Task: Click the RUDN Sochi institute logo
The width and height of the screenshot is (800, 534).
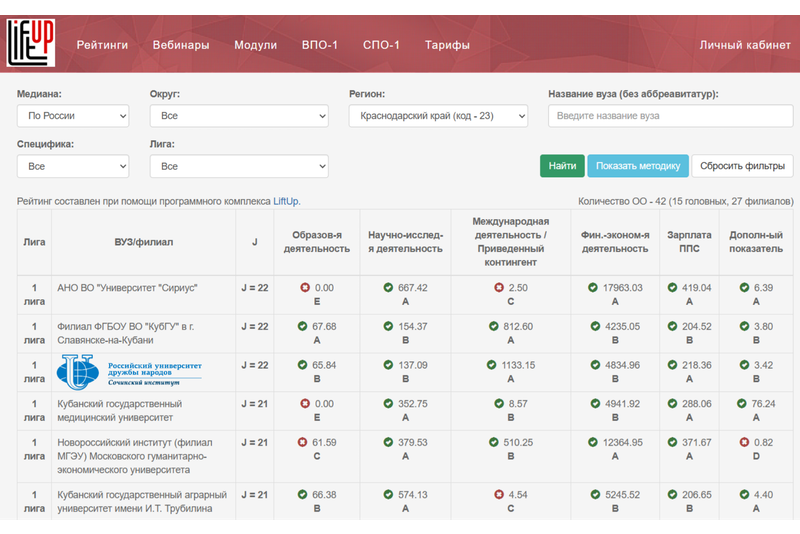Action: 129,371
